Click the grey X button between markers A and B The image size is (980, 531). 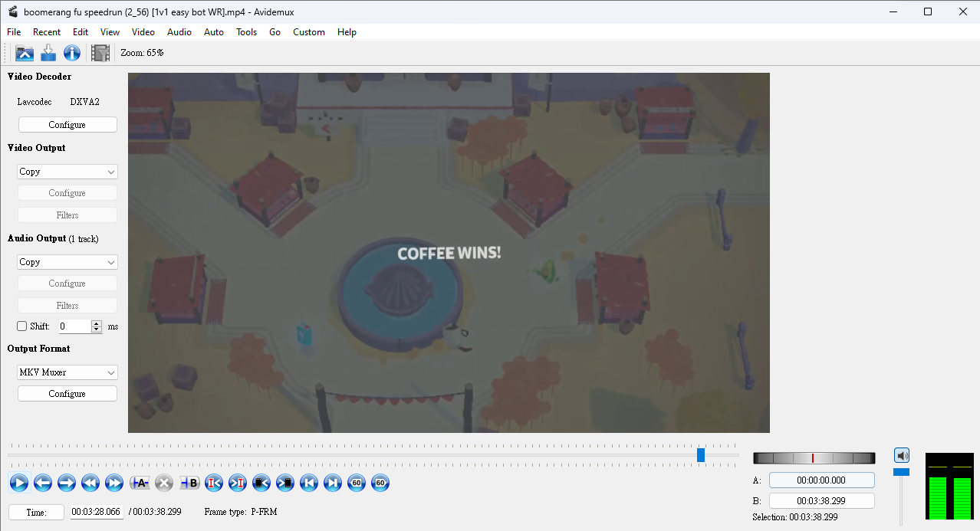(x=164, y=483)
